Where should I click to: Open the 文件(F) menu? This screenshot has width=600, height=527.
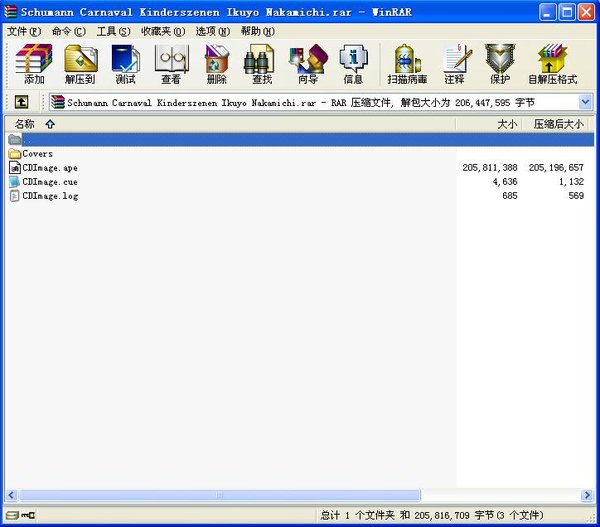click(x=24, y=31)
